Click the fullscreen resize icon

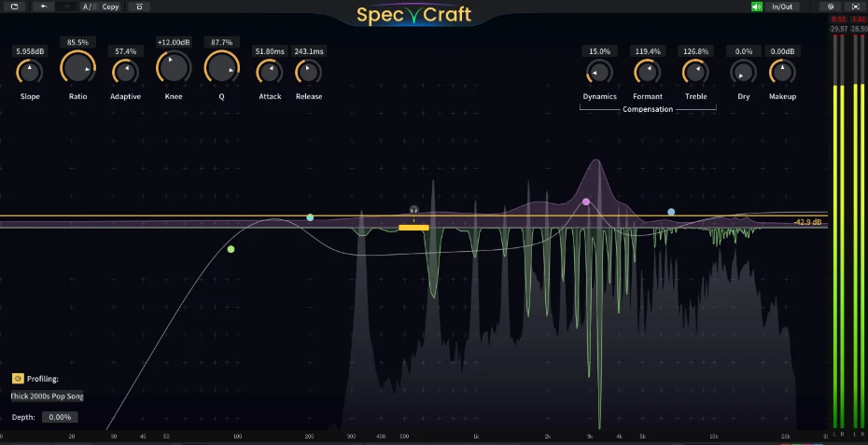(x=856, y=7)
